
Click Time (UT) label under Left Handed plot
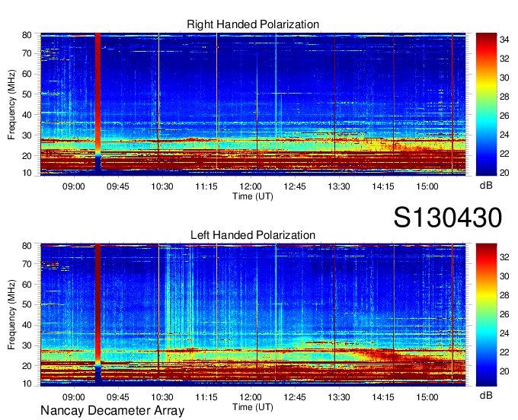253,407
